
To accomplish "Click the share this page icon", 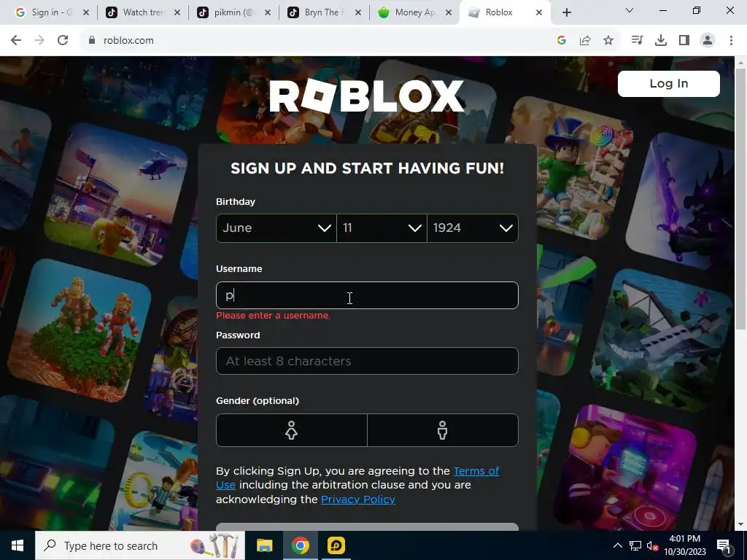I will 585,41.
